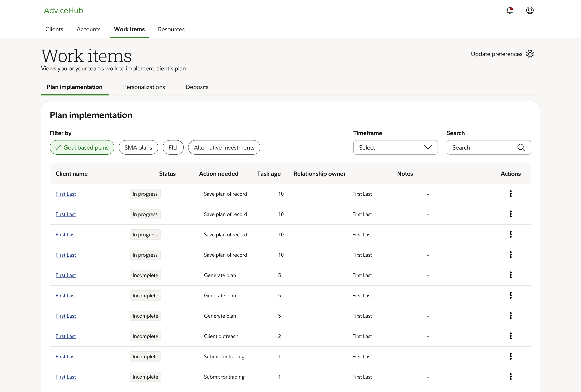Switch to the Deposits tab
The width and height of the screenshot is (581, 392).
pos(197,87)
